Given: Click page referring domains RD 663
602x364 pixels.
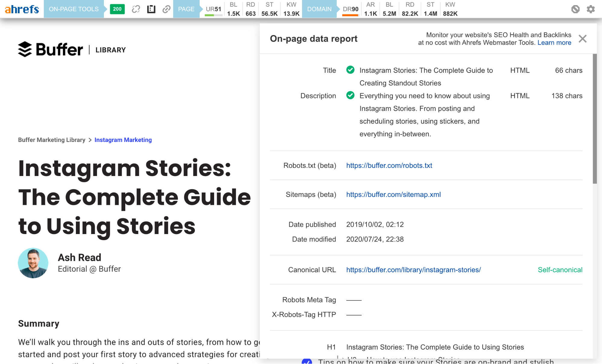Looking at the screenshot, I should point(251,9).
